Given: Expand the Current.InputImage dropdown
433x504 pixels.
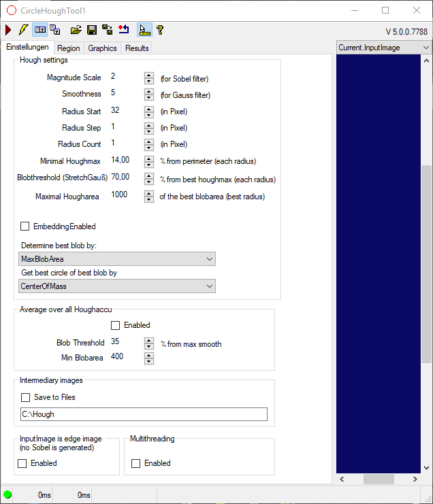Looking at the screenshot, I should pos(384,48).
